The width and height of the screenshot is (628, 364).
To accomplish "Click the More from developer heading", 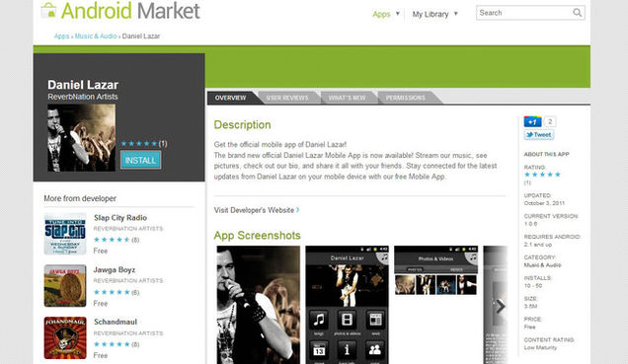I will point(80,198).
